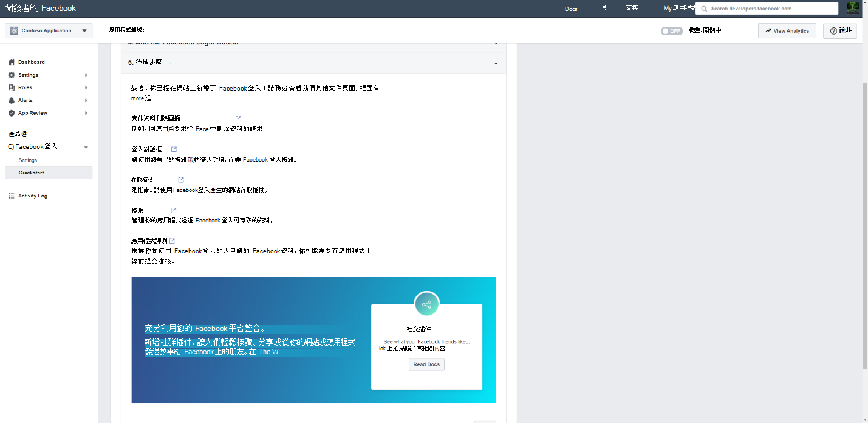
Task: Click the help question mark icon
Action: 834,30
